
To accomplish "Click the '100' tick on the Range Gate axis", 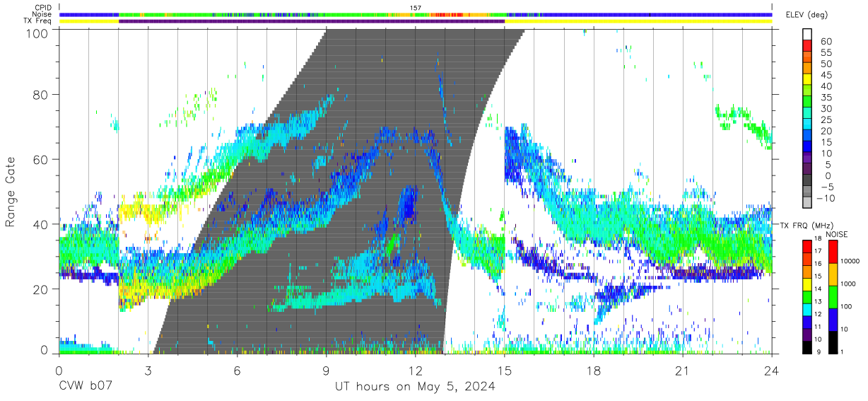I will pos(39,33).
